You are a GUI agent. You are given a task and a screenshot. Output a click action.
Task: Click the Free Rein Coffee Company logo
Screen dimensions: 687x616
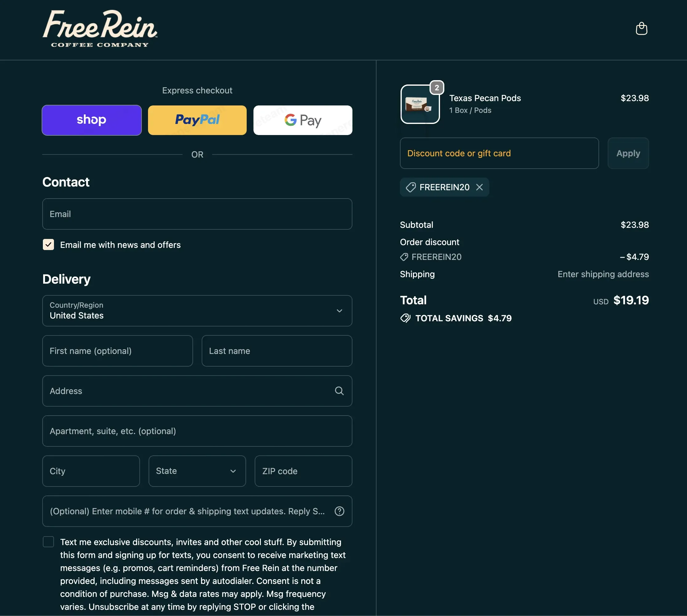point(100,29)
